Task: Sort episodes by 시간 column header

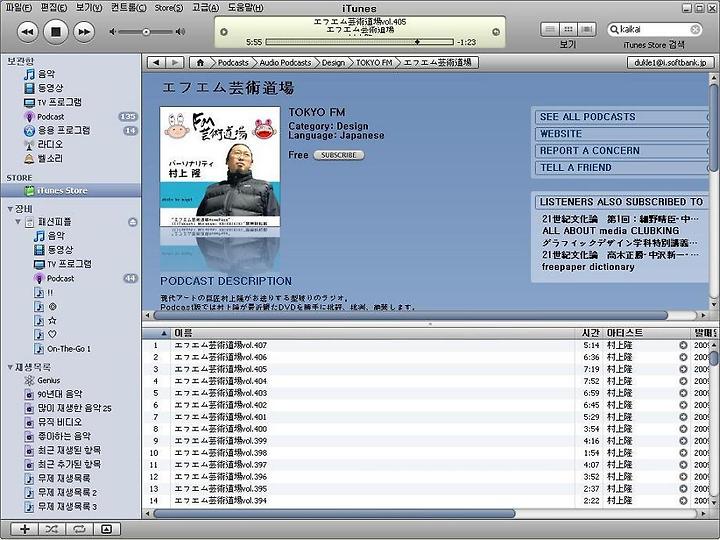Action: tap(590, 333)
